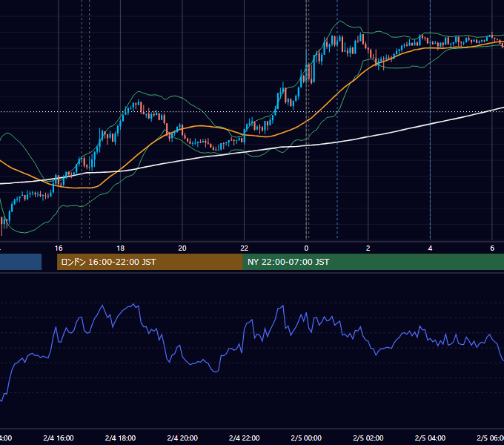Click the ロンドン 16:00-22:00 JST session bar
Viewport: 504px width, 445px height.
point(150,262)
